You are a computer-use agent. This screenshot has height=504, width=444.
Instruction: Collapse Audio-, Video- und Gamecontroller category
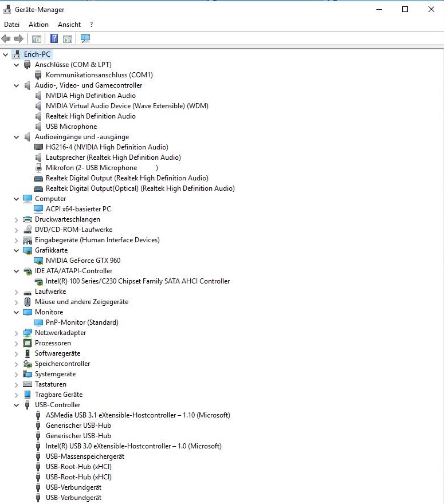17,85
